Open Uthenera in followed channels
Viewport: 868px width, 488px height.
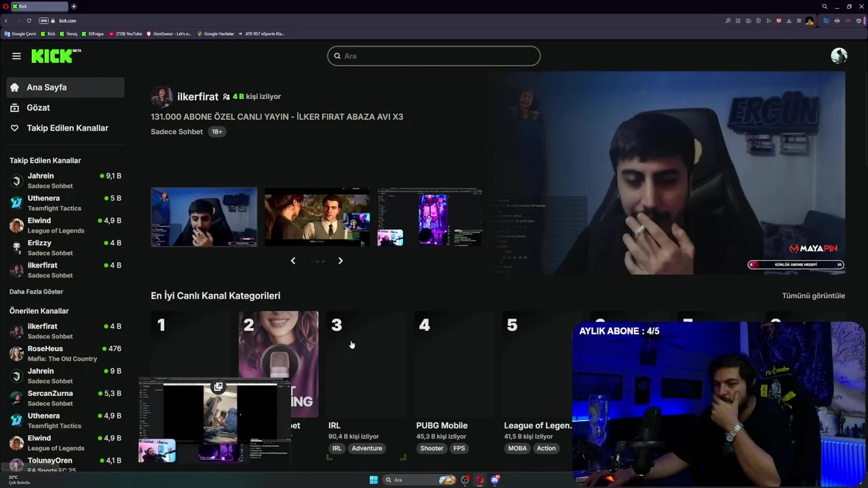point(65,203)
